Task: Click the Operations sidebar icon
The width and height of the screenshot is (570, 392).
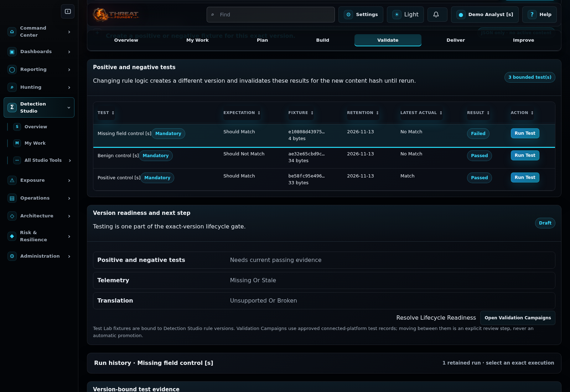Action: [x=12, y=198]
